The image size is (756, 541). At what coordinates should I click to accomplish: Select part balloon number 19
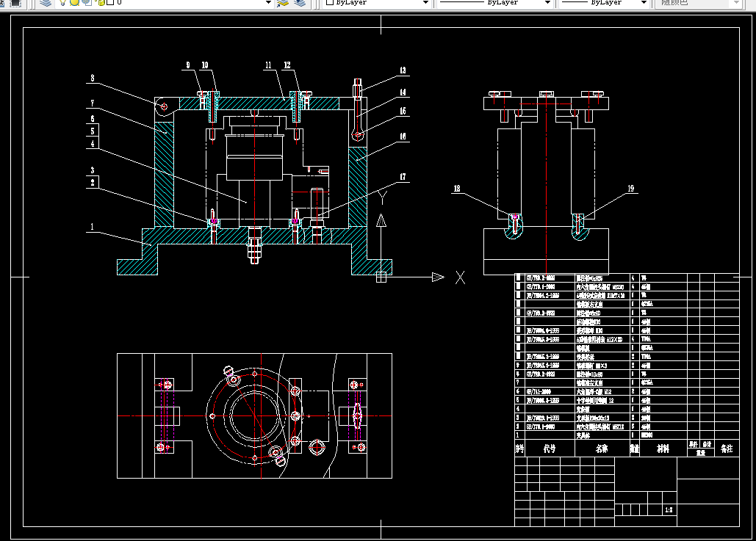point(630,189)
